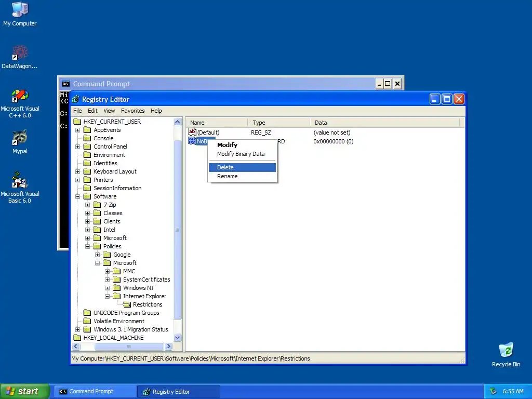
Task: Expand Keyboard Layout key
Action: 78,171
